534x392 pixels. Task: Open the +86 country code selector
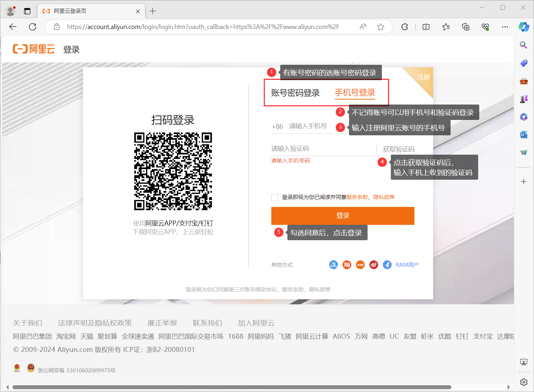(277, 126)
